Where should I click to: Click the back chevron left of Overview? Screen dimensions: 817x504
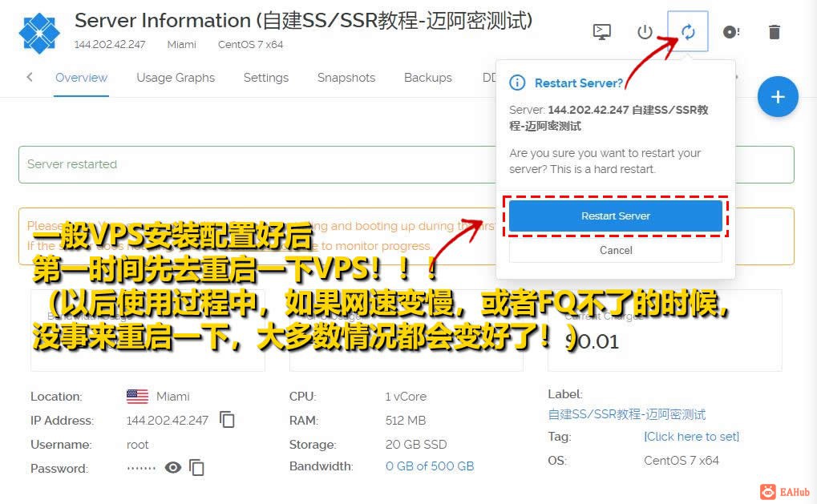click(x=30, y=77)
